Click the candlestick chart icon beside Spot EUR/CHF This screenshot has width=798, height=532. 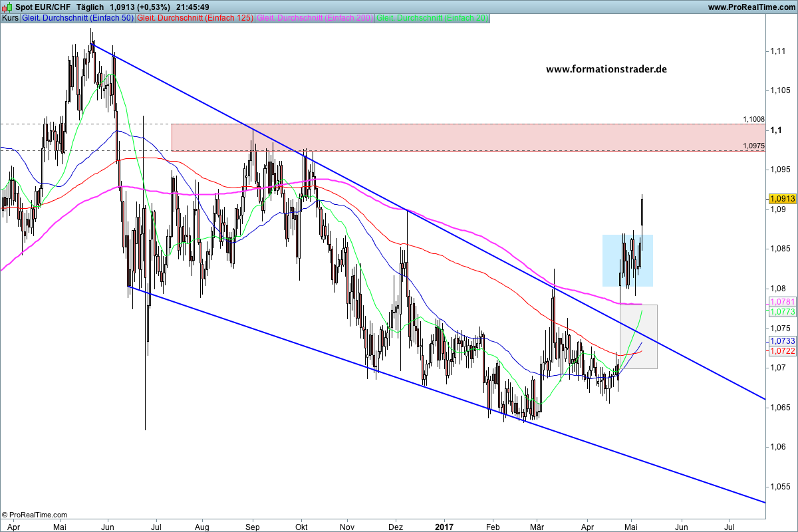7,7
